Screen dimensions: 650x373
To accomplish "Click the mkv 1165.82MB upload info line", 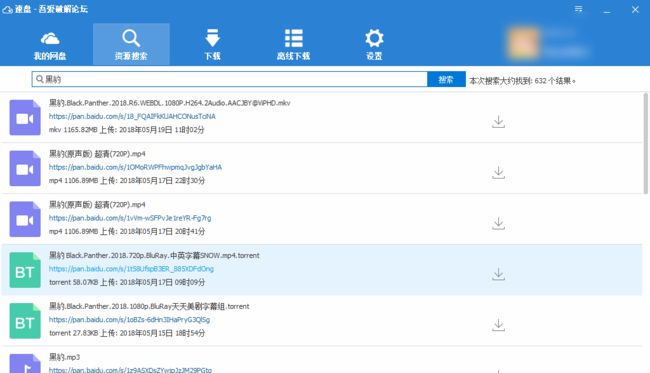I will tap(126, 130).
